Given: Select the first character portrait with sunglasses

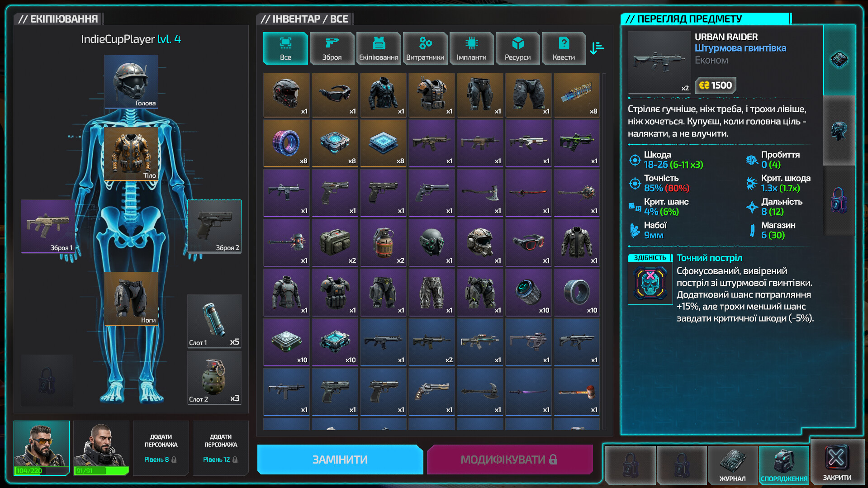Looking at the screenshot, I should click(x=42, y=447).
